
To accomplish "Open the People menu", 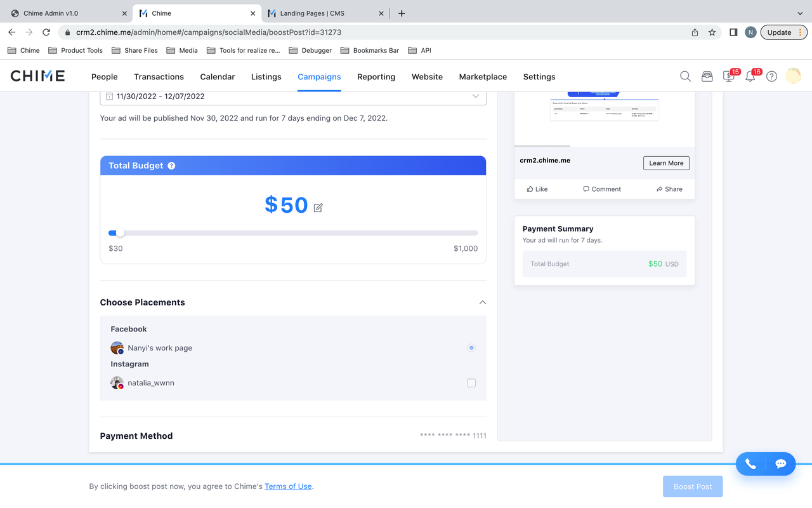I will 105,77.
